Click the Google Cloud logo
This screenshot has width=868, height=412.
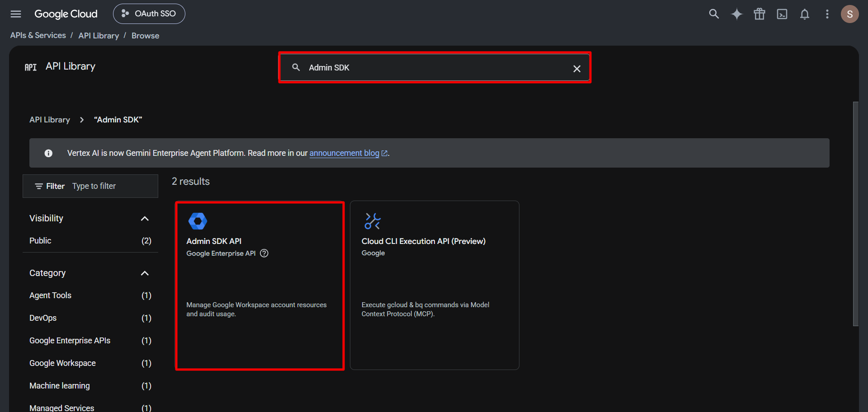[66, 14]
